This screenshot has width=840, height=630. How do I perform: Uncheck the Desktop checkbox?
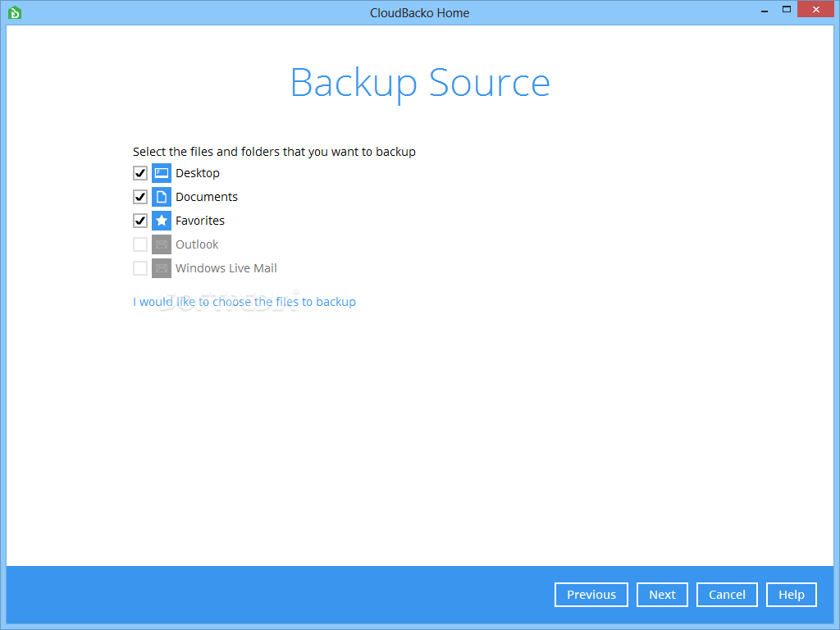pyautogui.click(x=139, y=173)
